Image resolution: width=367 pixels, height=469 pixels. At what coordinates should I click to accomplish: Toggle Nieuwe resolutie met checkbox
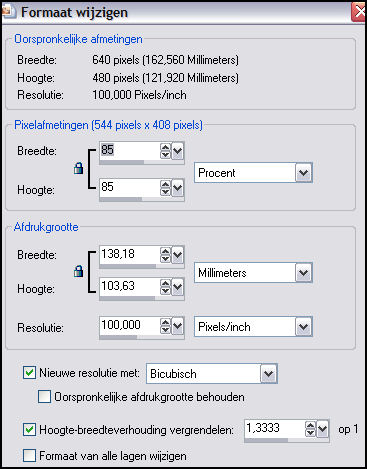pyautogui.click(x=29, y=372)
